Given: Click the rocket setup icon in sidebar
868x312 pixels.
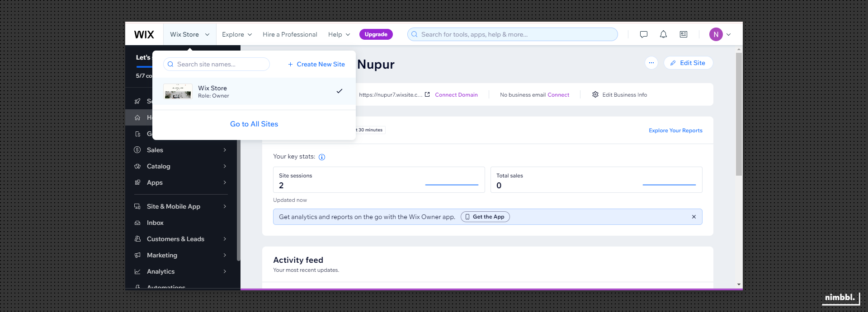Looking at the screenshot, I should (137, 101).
